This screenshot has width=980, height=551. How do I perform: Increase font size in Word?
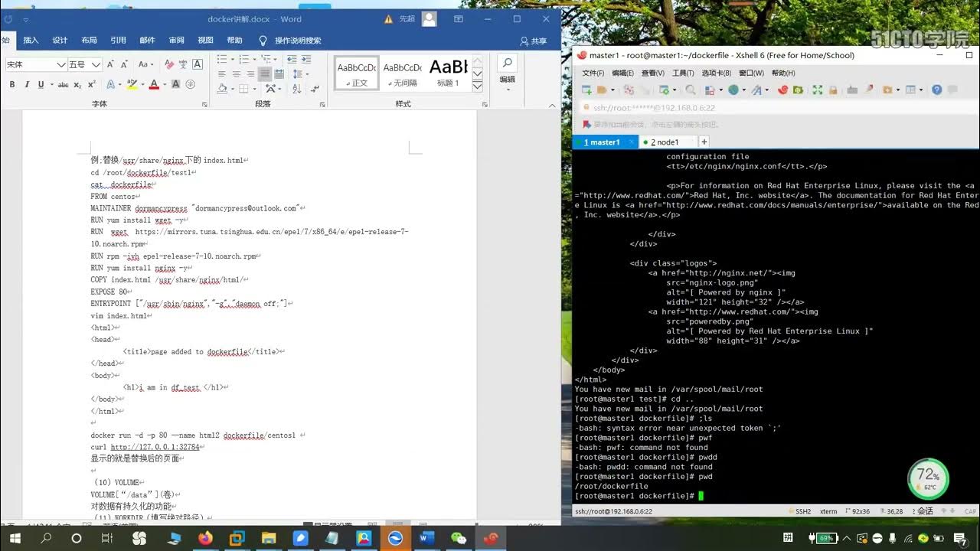[x=110, y=65]
